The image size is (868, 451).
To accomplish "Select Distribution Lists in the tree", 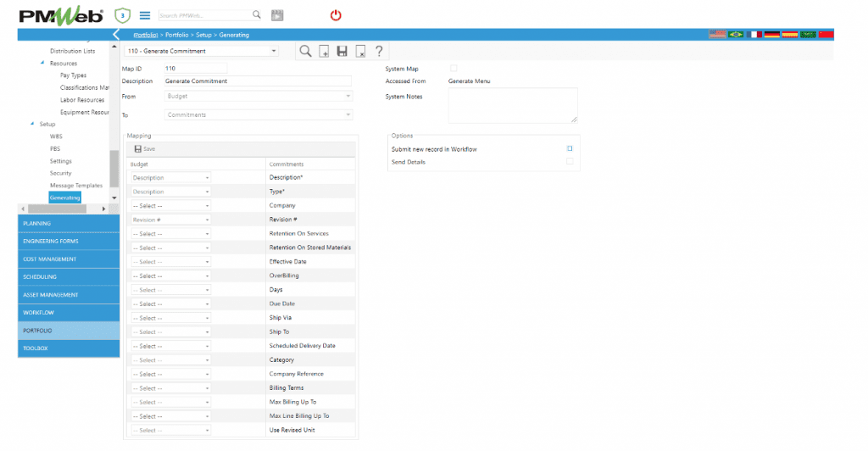I will tap(73, 51).
